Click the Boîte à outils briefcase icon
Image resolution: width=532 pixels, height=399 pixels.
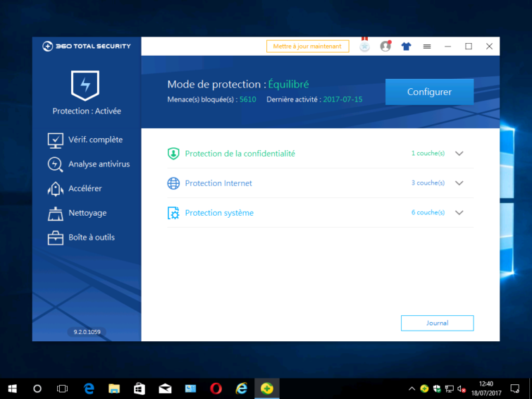(x=55, y=238)
